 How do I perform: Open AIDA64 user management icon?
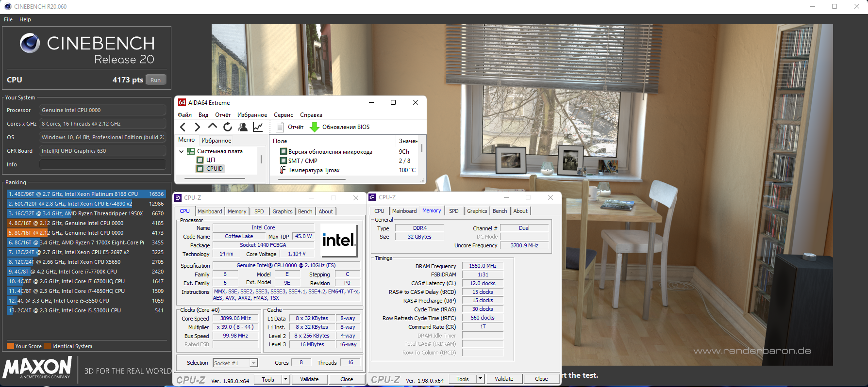click(243, 127)
